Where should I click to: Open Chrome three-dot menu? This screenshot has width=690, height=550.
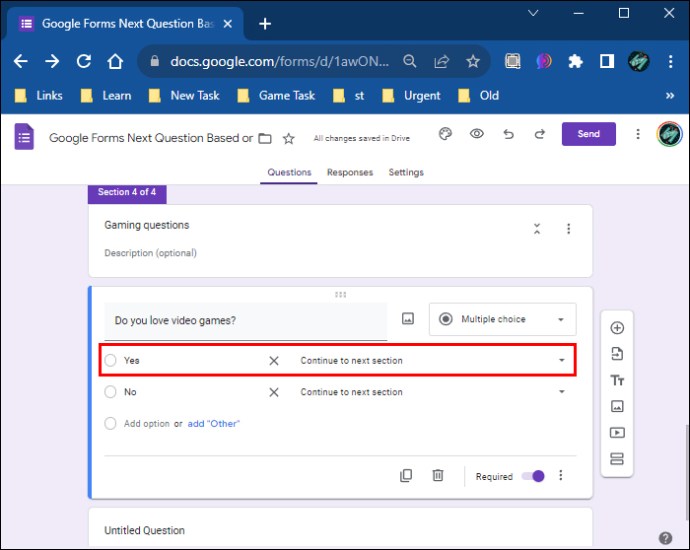pos(671,61)
